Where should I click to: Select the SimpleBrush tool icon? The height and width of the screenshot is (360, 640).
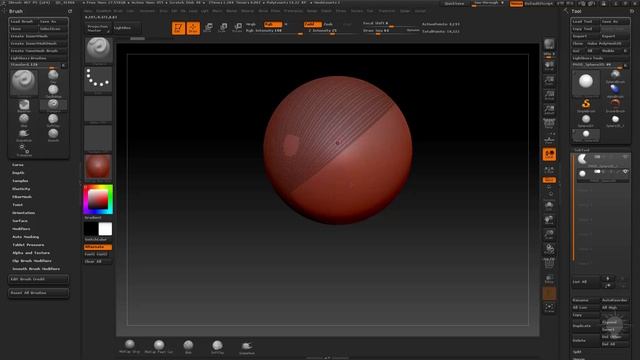(x=586, y=104)
